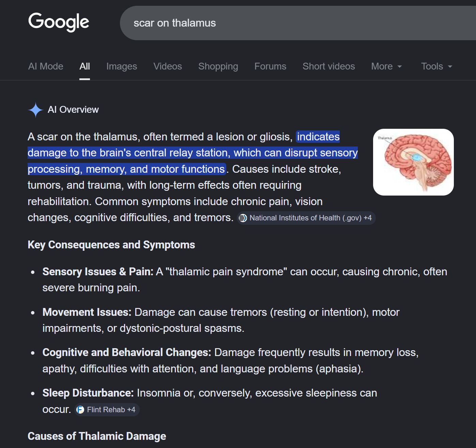Click the Google logo
Screen dimensions: 476x448
tap(59, 22)
